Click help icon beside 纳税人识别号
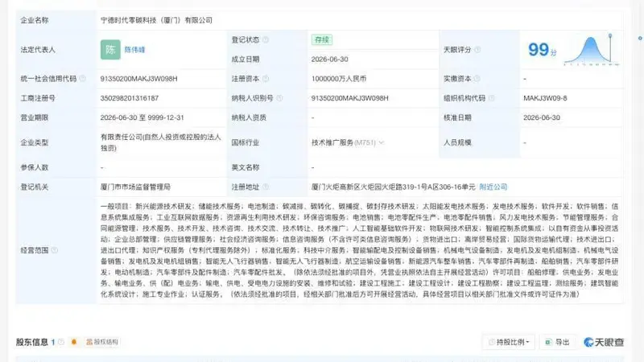The image size is (644, 362). click(x=279, y=98)
